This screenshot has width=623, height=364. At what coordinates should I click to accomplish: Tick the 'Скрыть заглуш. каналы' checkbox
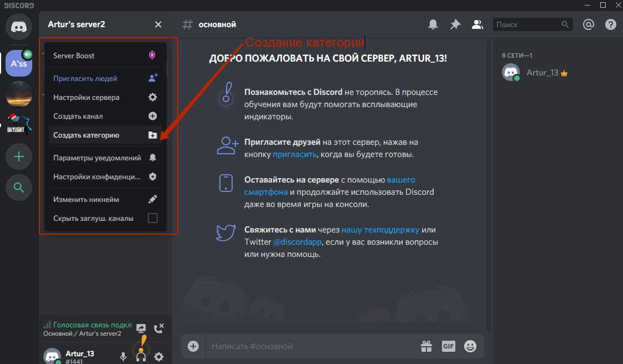(153, 218)
